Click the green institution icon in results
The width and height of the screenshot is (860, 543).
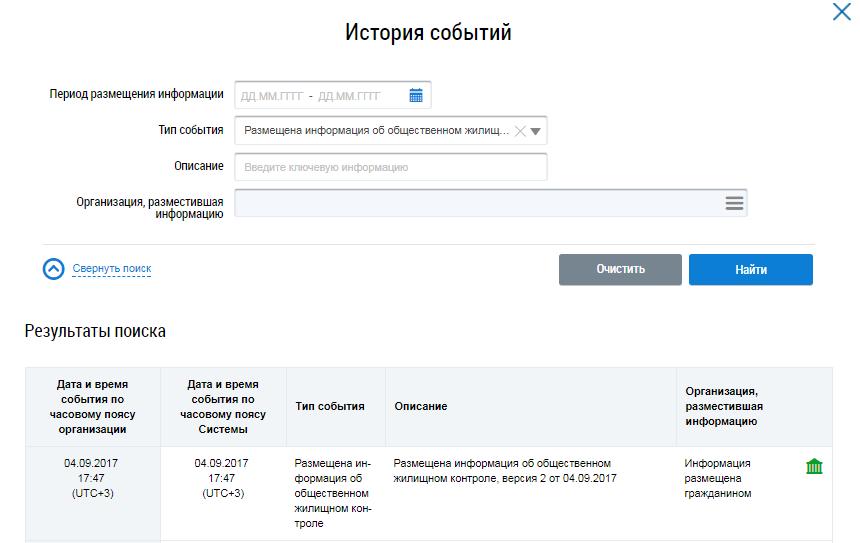pyautogui.click(x=814, y=466)
